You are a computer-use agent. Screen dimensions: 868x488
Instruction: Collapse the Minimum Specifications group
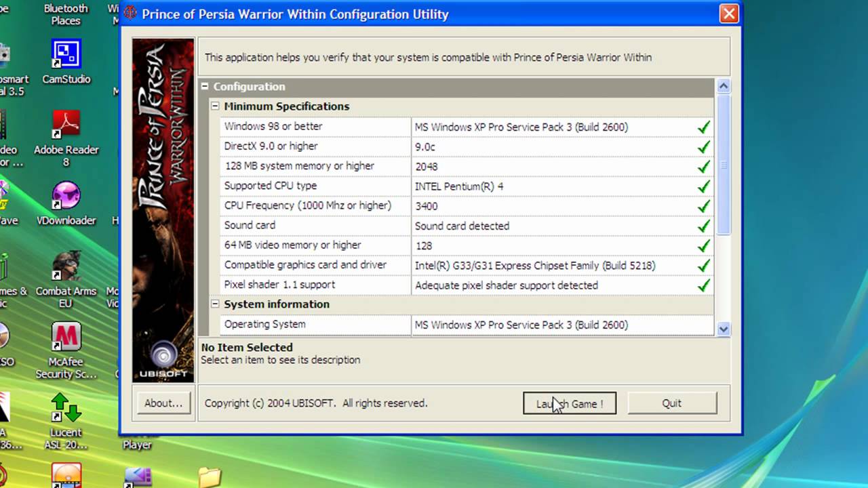[x=215, y=106]
